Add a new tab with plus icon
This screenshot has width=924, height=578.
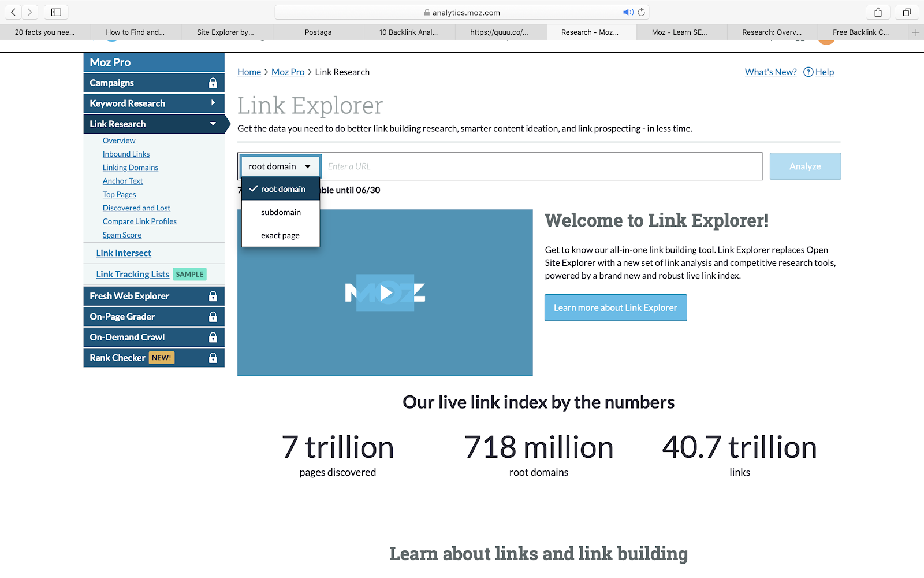coord(916,32)
